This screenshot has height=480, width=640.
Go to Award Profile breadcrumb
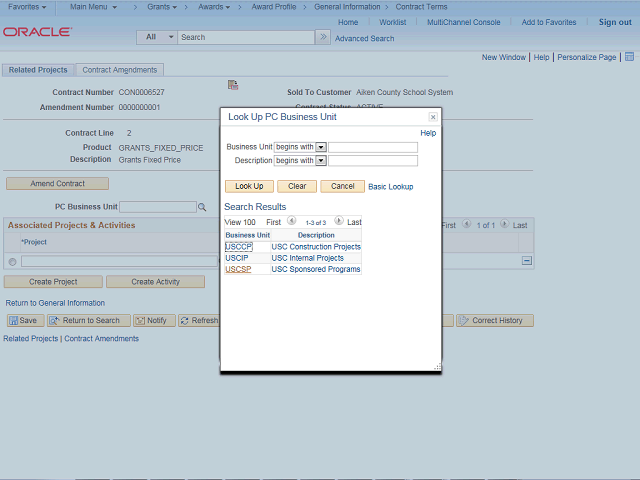(273, 7)
